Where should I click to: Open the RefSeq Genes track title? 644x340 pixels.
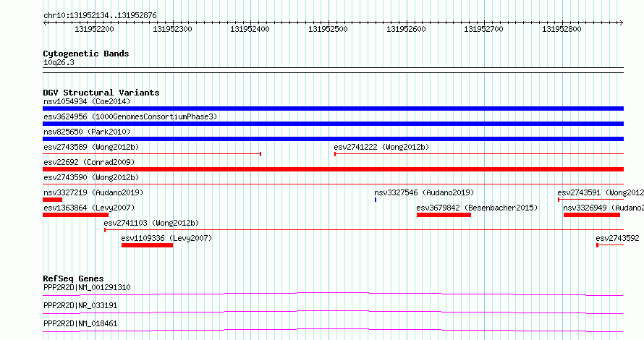click(x=73, y=279)
